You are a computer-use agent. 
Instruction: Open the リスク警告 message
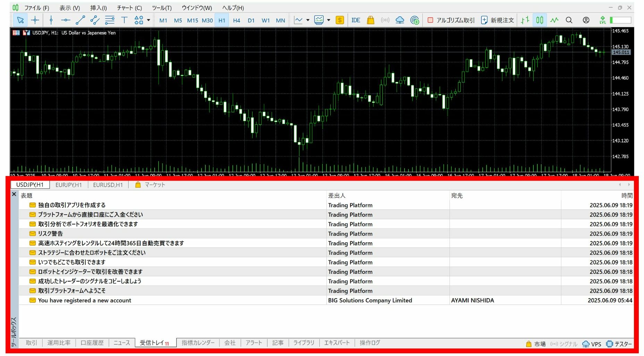pos(51,234)
